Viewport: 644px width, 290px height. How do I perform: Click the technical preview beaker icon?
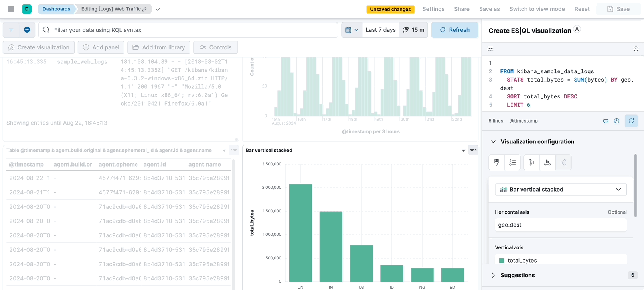coord(577,29)
